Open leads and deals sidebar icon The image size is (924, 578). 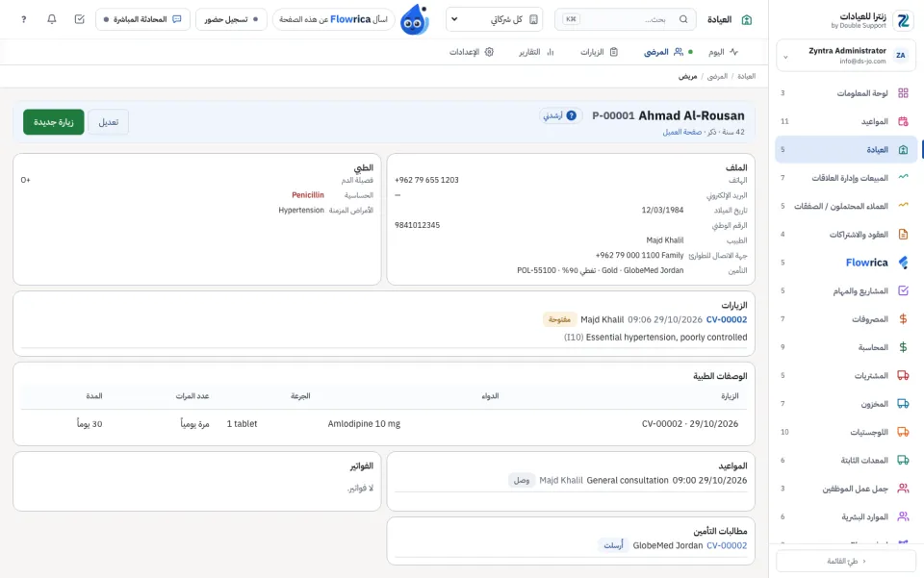(x=903, y=206)
